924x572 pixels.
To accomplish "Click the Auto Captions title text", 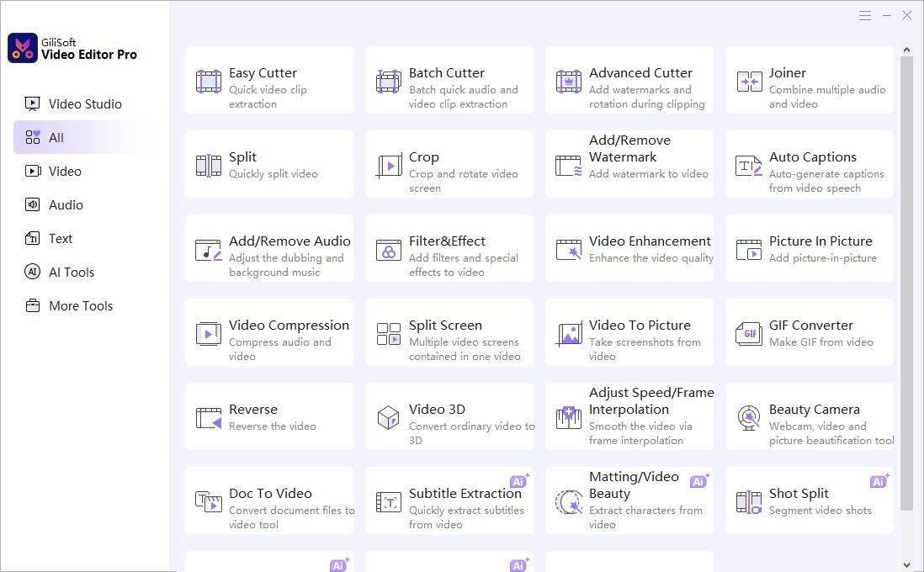I will pos(813,157).
